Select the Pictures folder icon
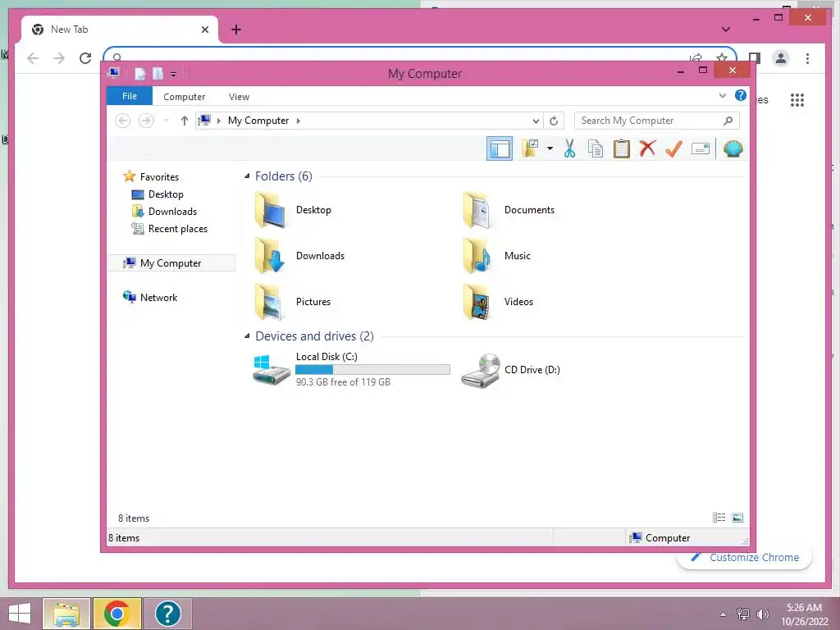The image size is (840, 630). click(269, 302)
